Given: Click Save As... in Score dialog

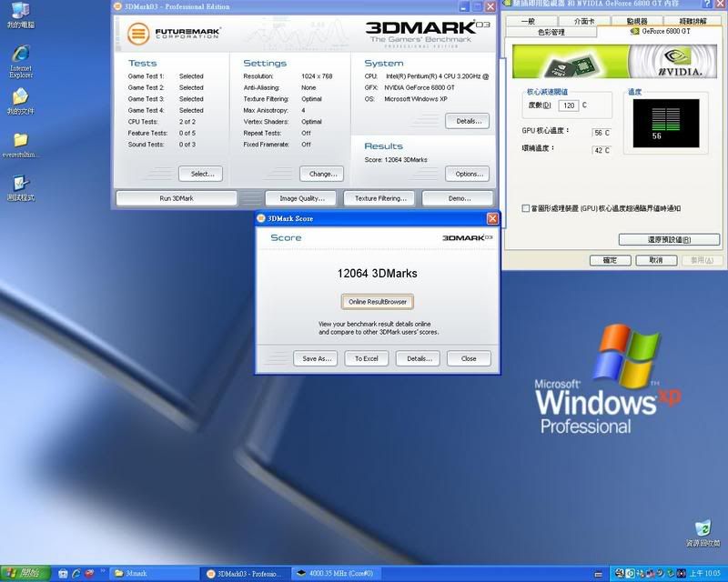Looking at the screenshot, I should click(316, 358).
